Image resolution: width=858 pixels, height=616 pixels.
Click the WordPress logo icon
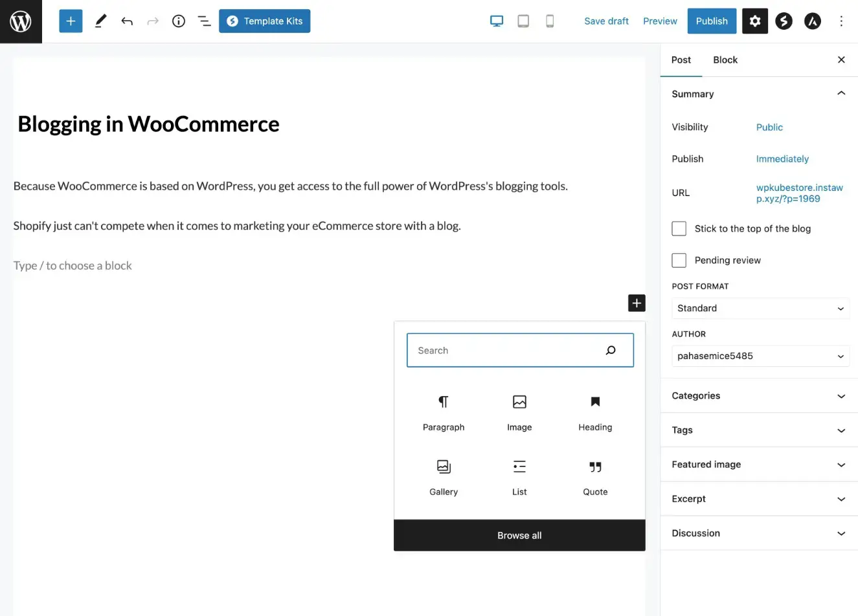(21, 21)
